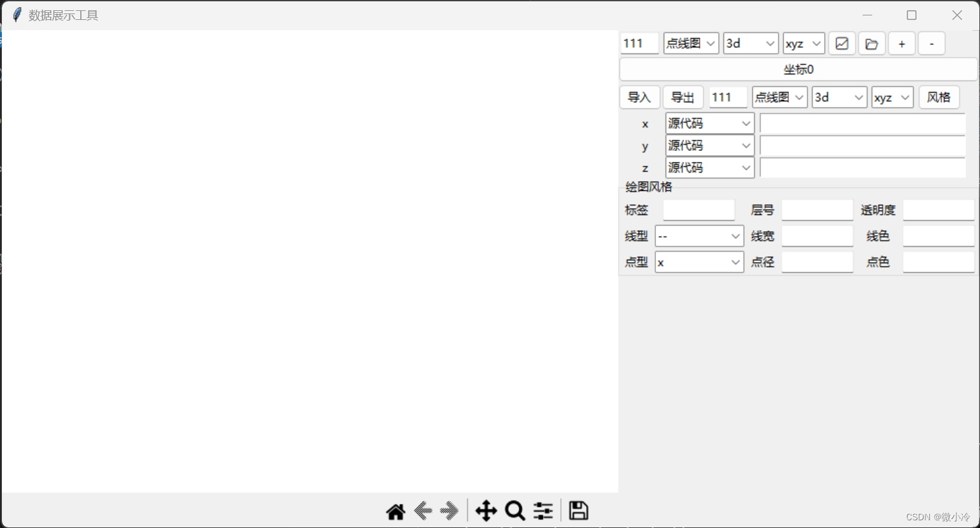This screenshot has height=528, width=980.
Task: Click the 导出 export button
Action: (683, 98)
